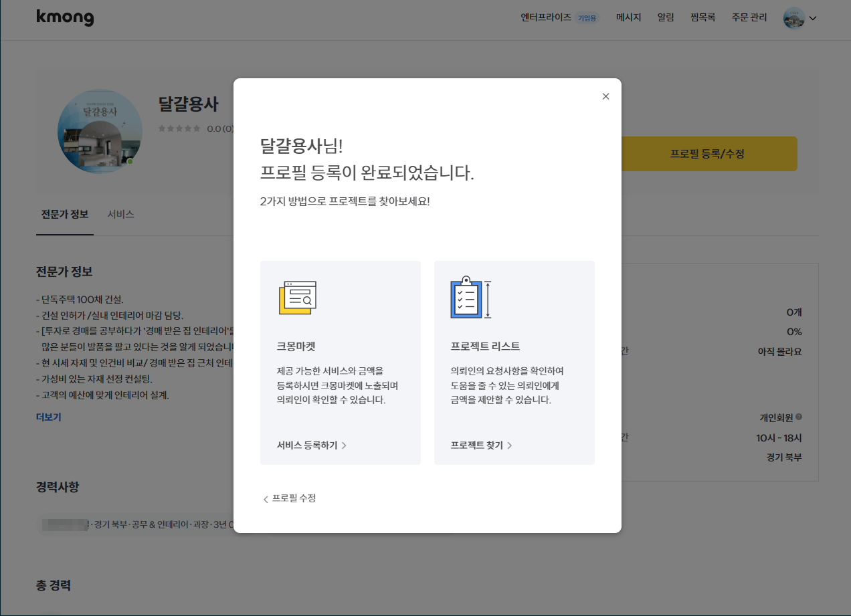Open 메시지 from the top menu
The height and width of the screenshot is (616, 851).
tap(628, 17)
